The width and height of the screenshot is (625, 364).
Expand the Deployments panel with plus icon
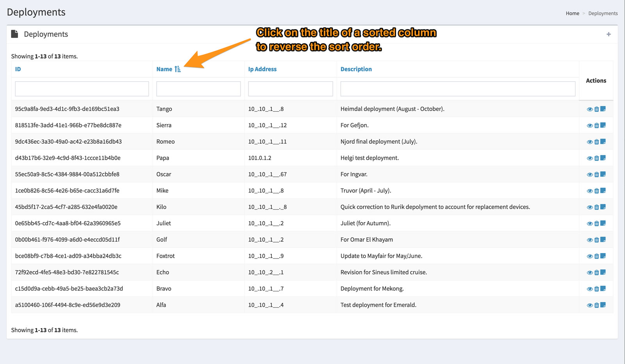click(608, 34)
